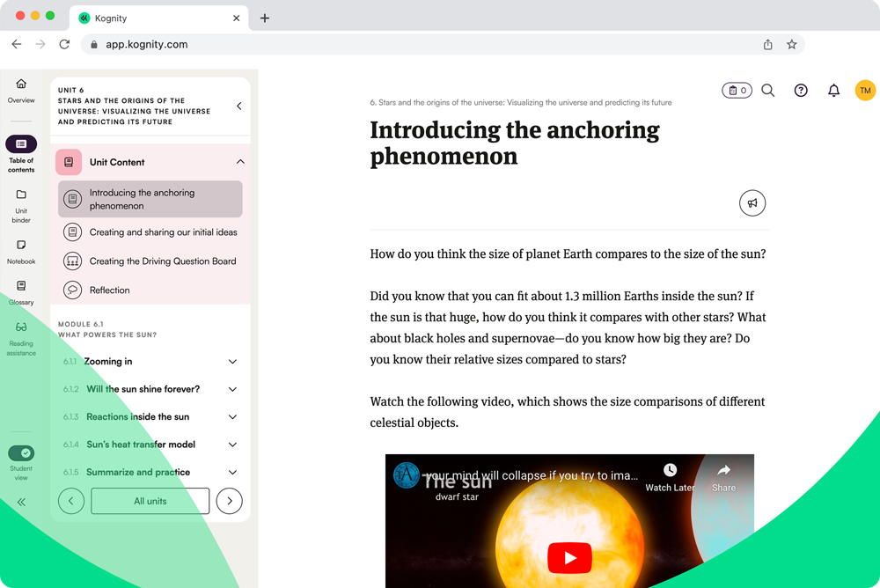Image resolution: width=880 pixels, height=588 pixels.
Task: Share the page from address bar
Action: click(767, 44)
